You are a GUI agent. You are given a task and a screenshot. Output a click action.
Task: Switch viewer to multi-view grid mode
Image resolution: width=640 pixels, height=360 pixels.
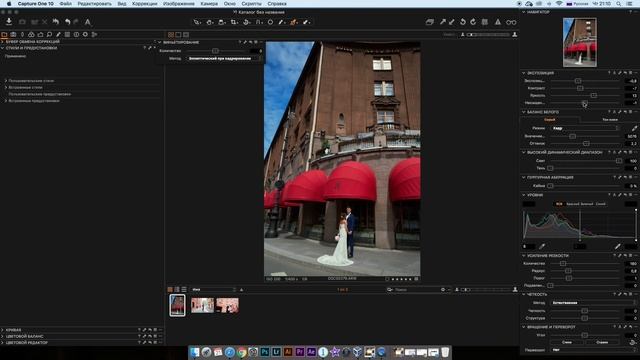[x=171, y=35]
